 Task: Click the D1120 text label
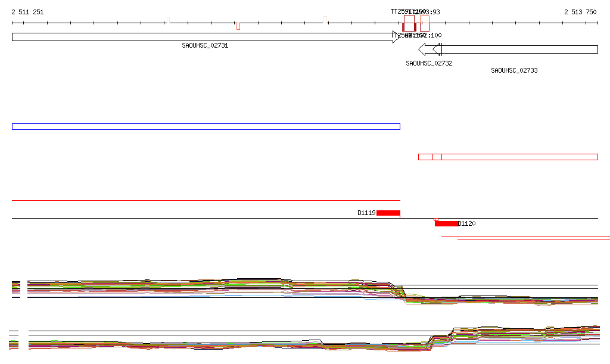[x=468, y=223]
